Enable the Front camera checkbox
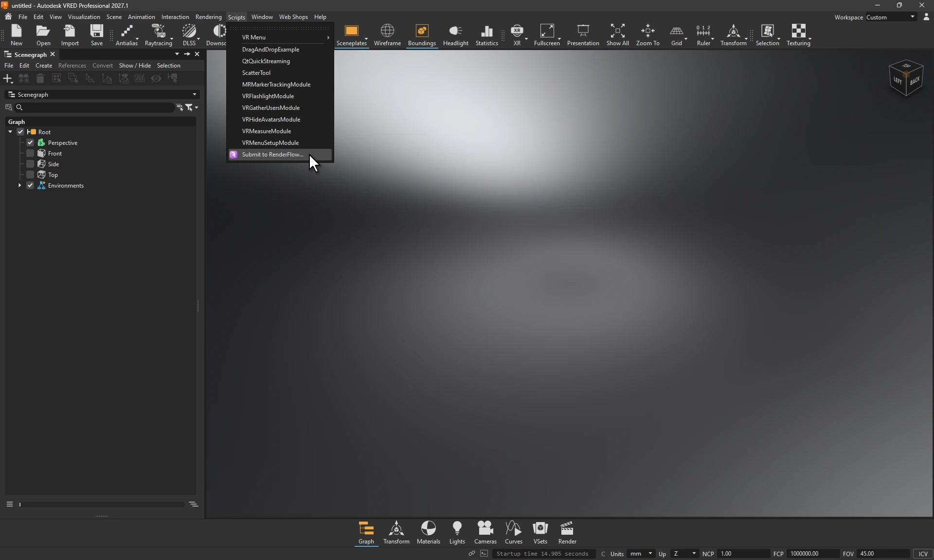 [x=30, y=154]
